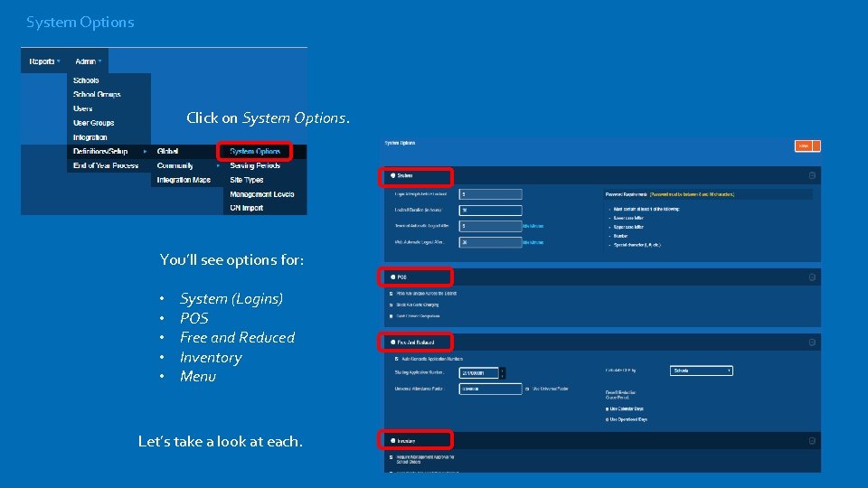Select Site Types menu entry
Screen dimensions: 868x488
(246, 180)
